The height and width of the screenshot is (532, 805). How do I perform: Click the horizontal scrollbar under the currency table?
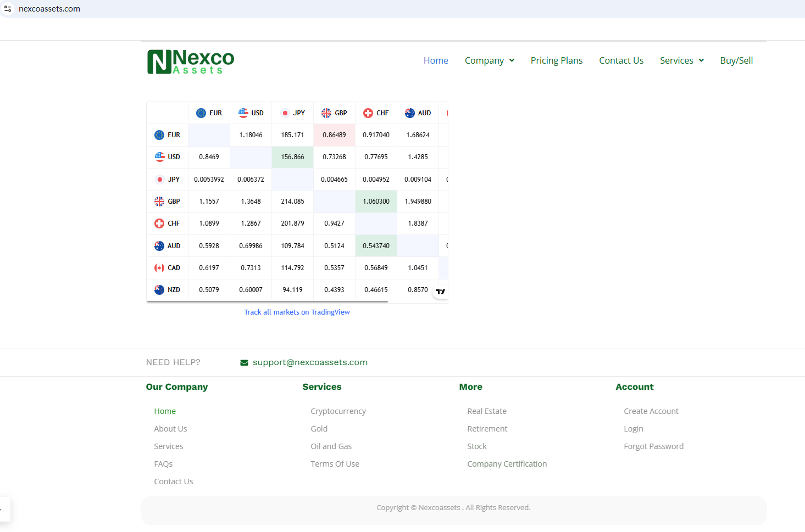pos(268,301)
